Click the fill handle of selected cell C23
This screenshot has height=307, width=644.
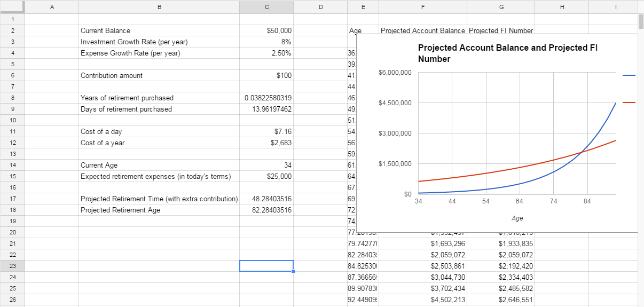point(293,271)
